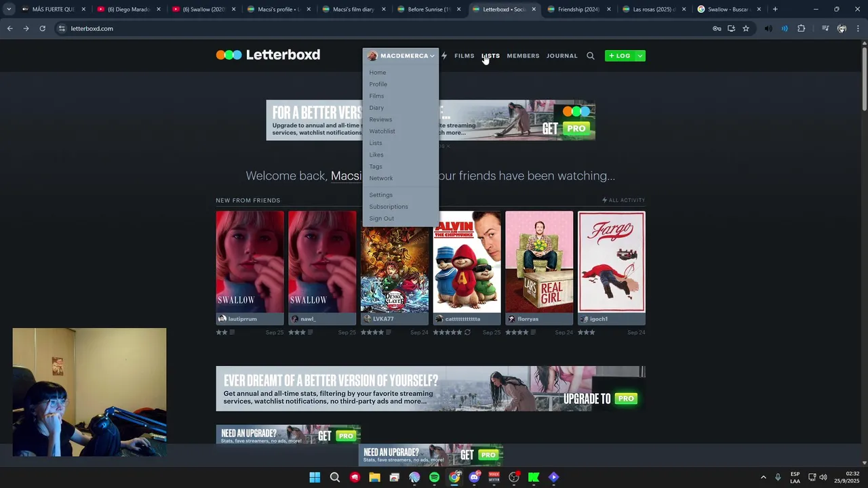Click the Macsi name in welcome message
The image size is (868, 488).
click(x=346, y=176)
